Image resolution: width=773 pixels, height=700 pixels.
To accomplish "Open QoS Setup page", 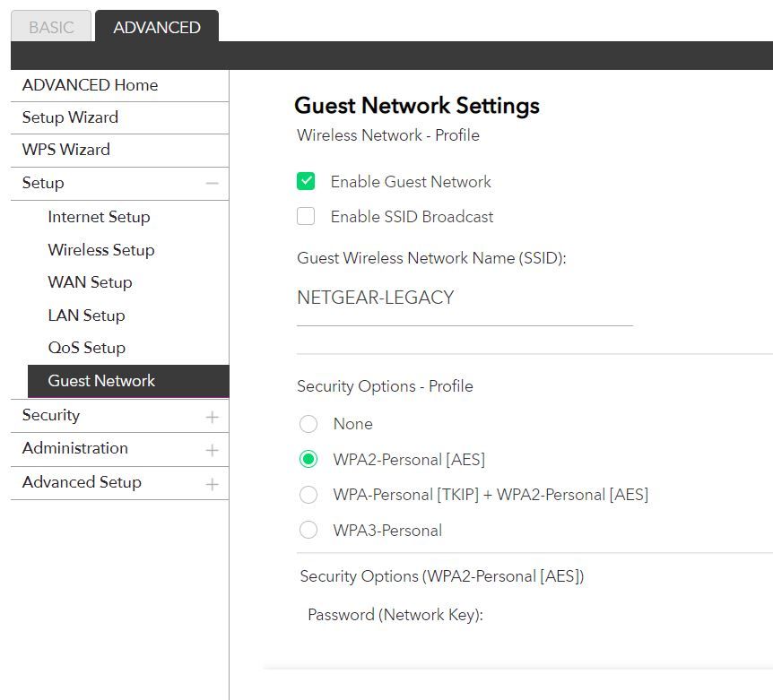I will (x=87, y=348).
